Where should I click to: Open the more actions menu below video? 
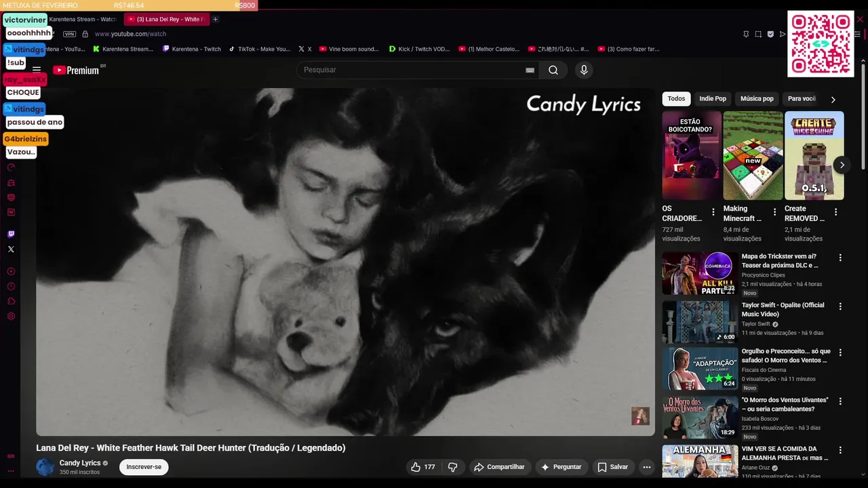pos(646,467)
